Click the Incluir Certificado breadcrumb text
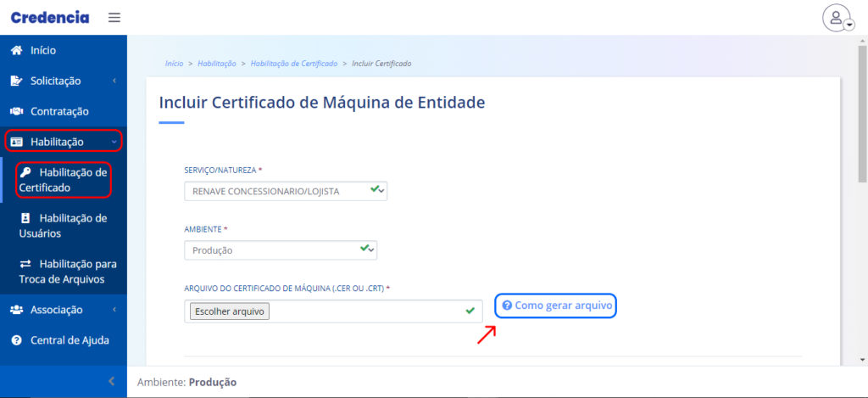 381,64
